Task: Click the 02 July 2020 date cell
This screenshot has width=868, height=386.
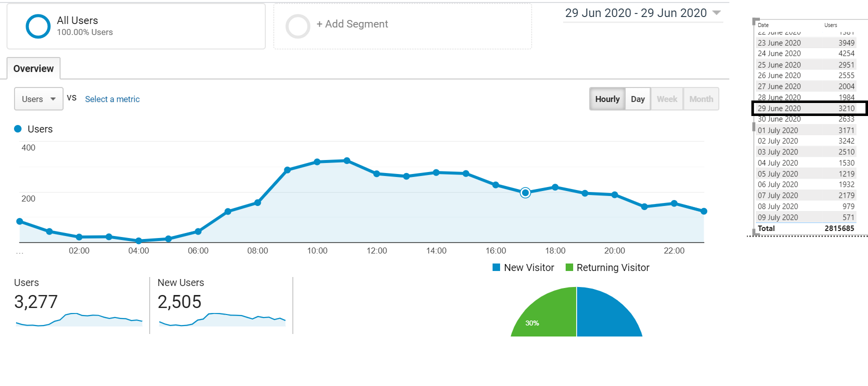Action: tap(778, 141)
